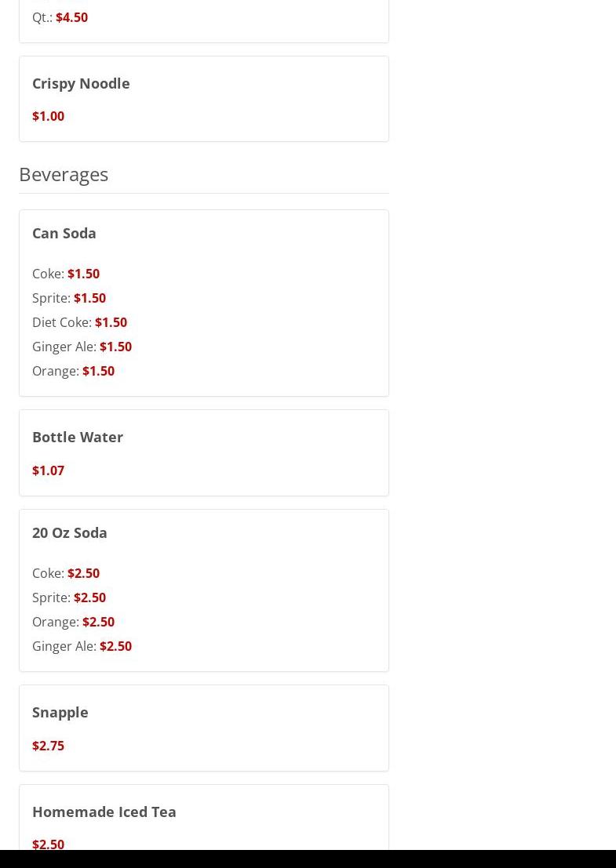
Task: Choose Coke under 20 Oz Soda
Action: [x=66, y=573]
